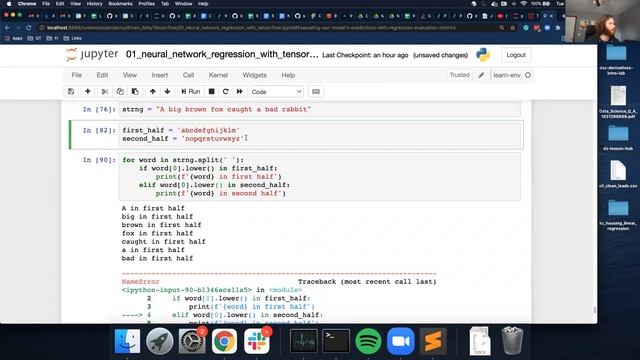This screenshot has width=640, height=360.
Task: Open the command palette keyboard icon
Action: click(316, 91)
